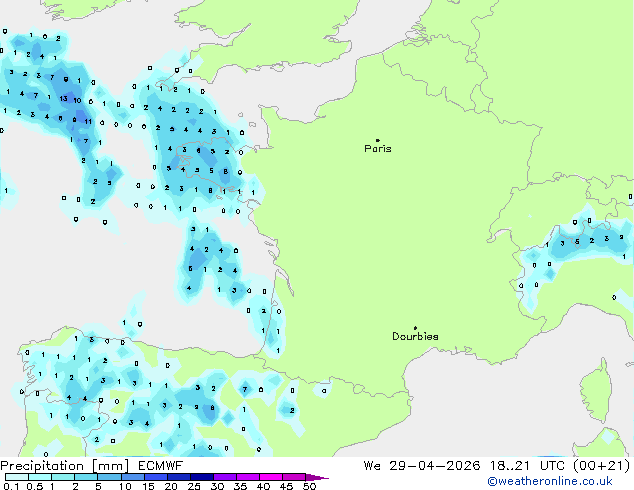This screenshot has width=634, height=490.
Task: Select the Paris city marker dot
Action: tap(378, 140)
